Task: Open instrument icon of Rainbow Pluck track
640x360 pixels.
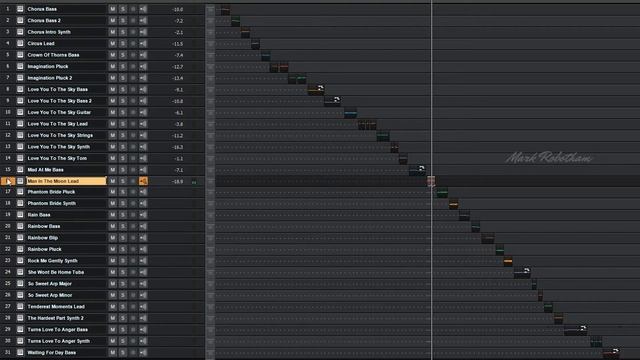Action: coord(20,249)
